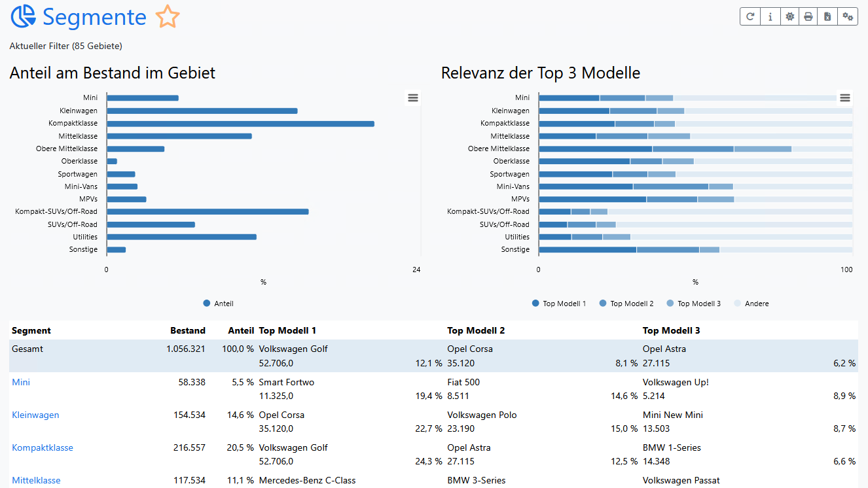Click the Bestand column header

188,330
